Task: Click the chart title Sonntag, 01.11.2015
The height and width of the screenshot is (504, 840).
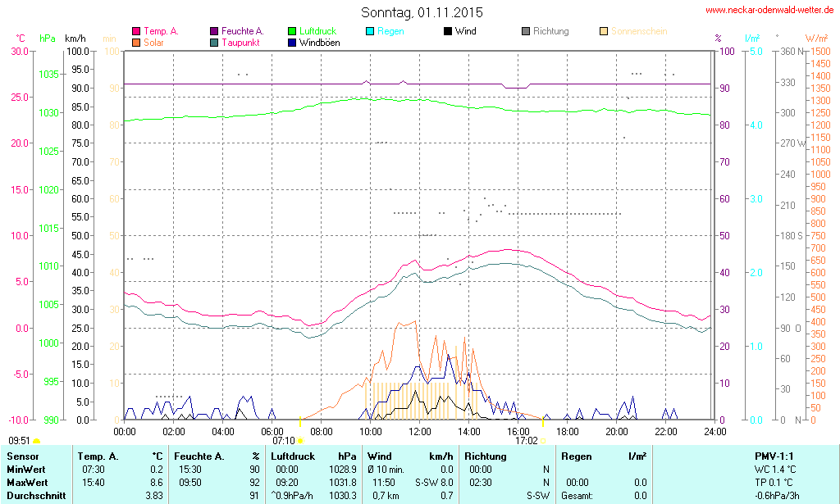Action: 422,12
